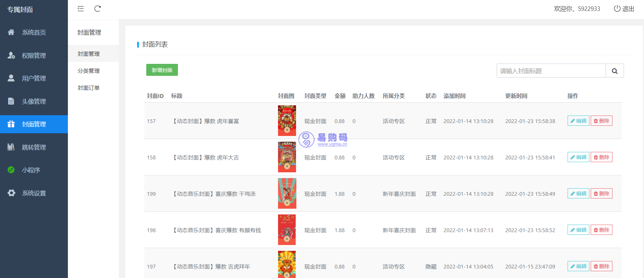This screenshot has height=278, width=644.
Task: Click the green 新增封面 button
Action: click(x=162, y=70)
